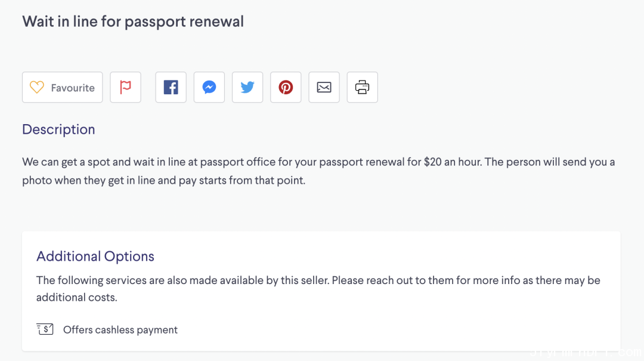
Task: Click the Additional Options heading
Action: [x=95, y=256]
